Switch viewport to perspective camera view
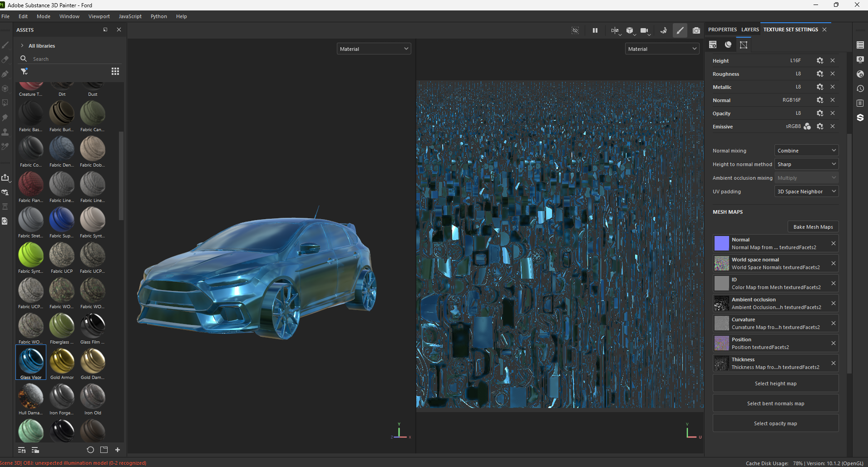This screenshot has width=868, height=467. [x=645, y=31]
